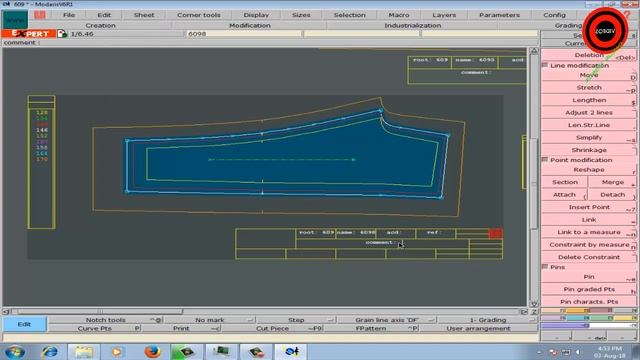Open Windows Explorer folder icon in taskbar

pyautogui.click(x=83, y=351)
